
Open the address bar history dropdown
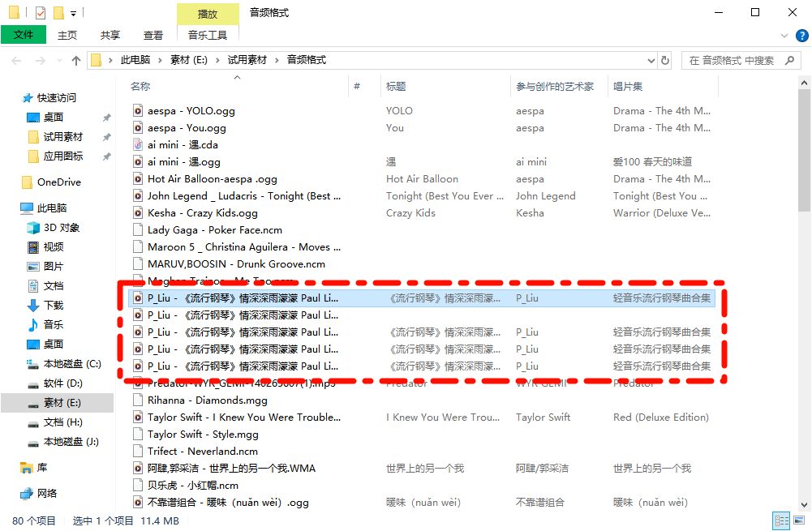point(651,61)
